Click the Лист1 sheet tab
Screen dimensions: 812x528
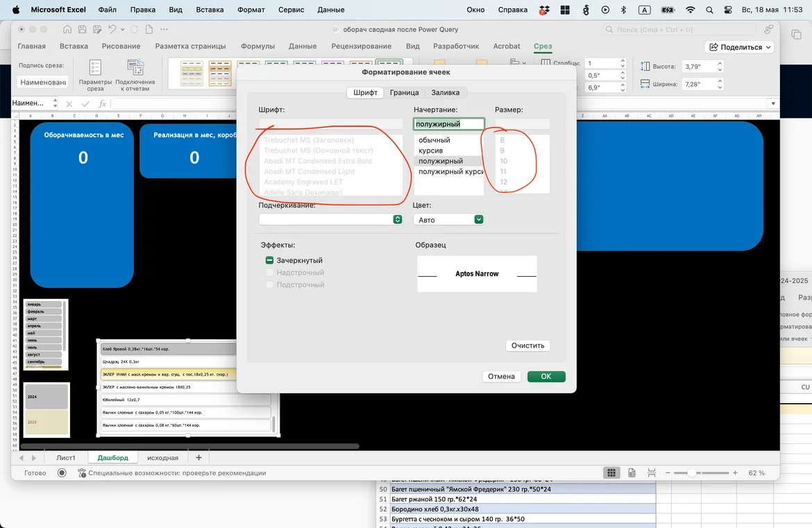66,458
